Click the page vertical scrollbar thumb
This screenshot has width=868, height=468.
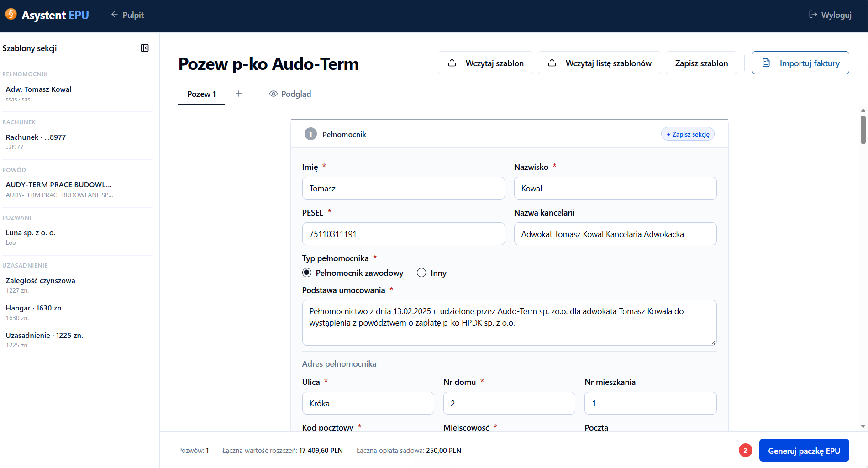(863, 130)
